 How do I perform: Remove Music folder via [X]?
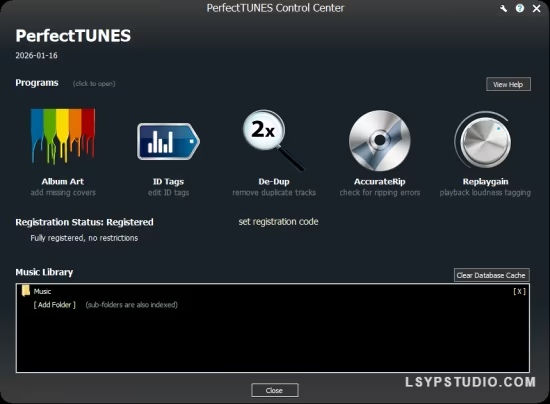[x=519, y=291]
